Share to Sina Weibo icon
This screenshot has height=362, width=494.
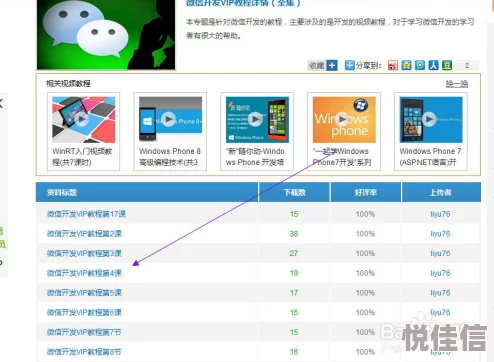coord(393,65)
